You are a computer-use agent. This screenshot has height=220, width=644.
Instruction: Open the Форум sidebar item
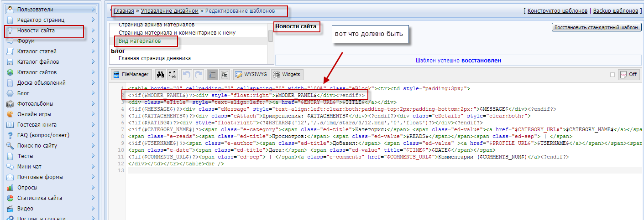(26, 41)
